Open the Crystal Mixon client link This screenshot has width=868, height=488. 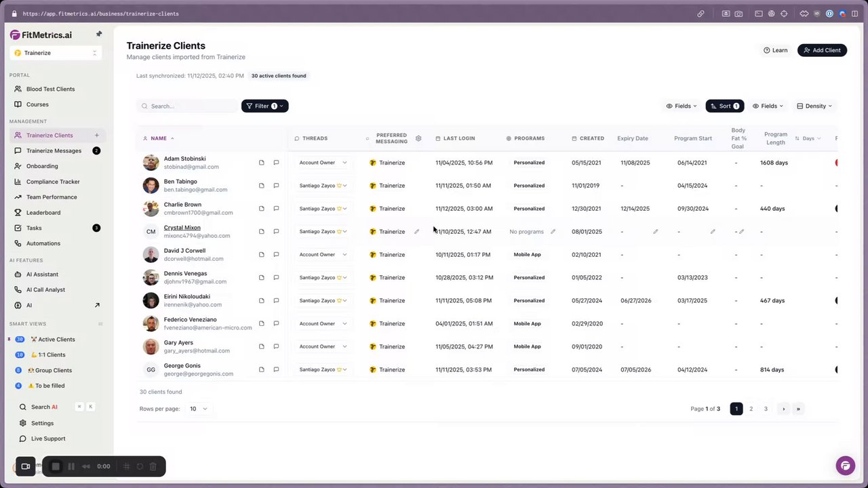(182, 228)
